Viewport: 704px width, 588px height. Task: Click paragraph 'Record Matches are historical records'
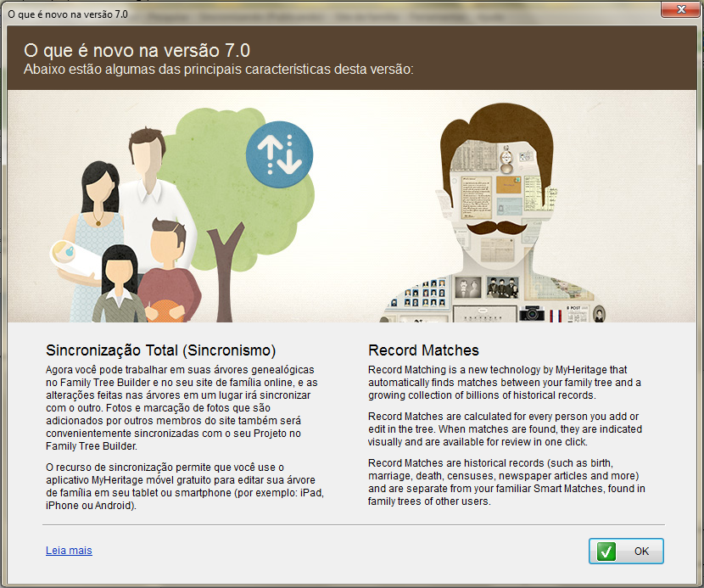click(x=506, y=482)
